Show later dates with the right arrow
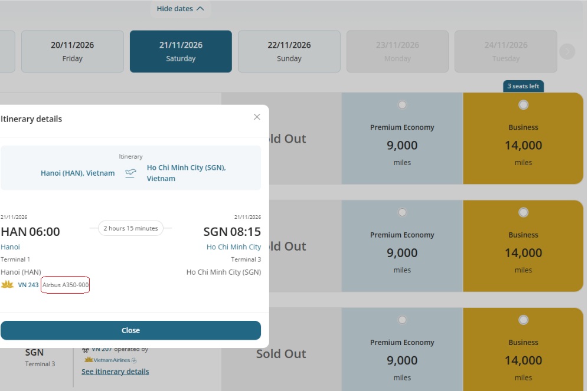588x391 pixels. tap(567, 51)
